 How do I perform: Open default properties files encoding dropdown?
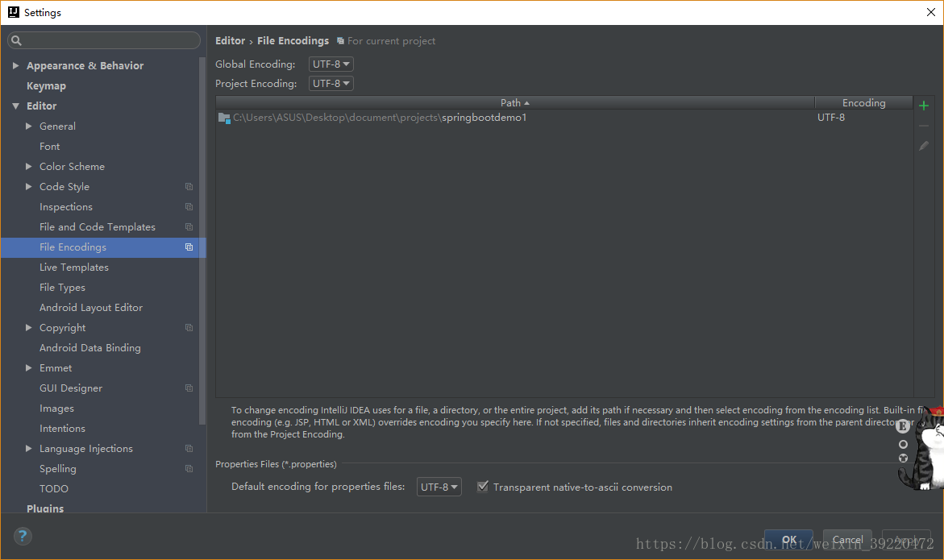[439, 487]
